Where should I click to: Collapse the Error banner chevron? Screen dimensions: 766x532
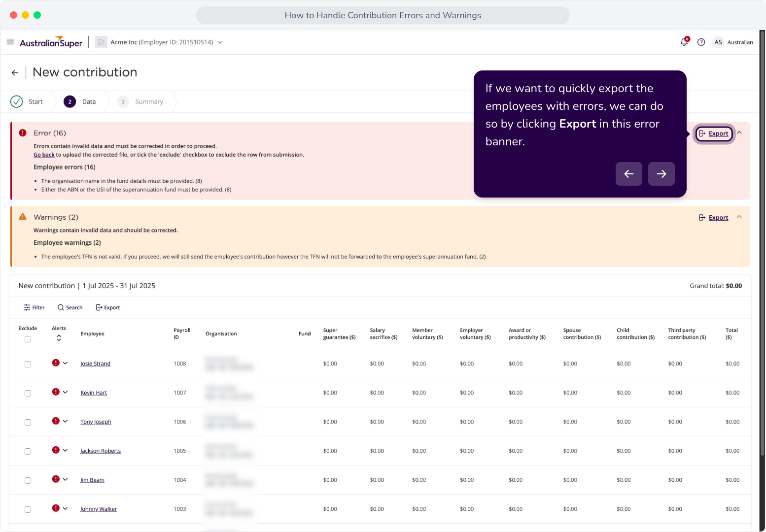[x=739, y=133]
